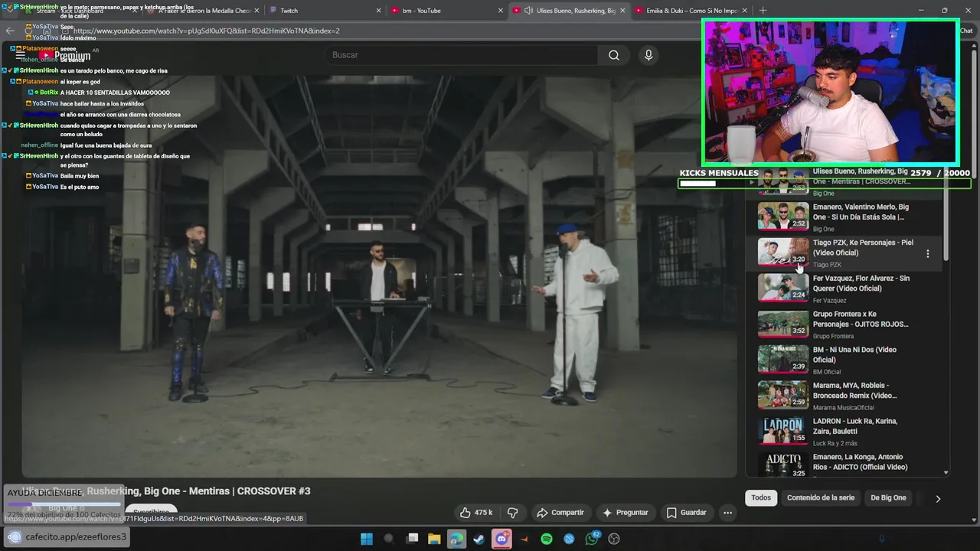Open Discord from the taskbar
Viewport: 980px width, 551px height.
coord(501,539)
